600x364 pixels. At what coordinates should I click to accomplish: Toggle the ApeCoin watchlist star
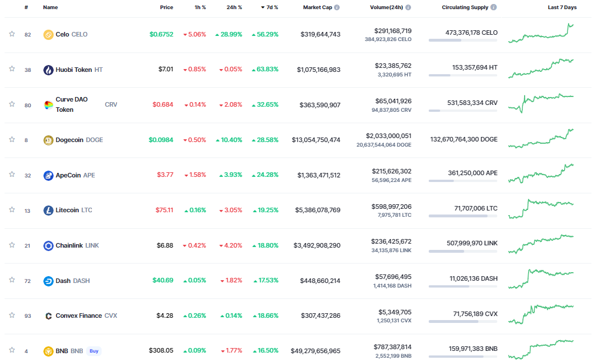click(x=12, y=175)
